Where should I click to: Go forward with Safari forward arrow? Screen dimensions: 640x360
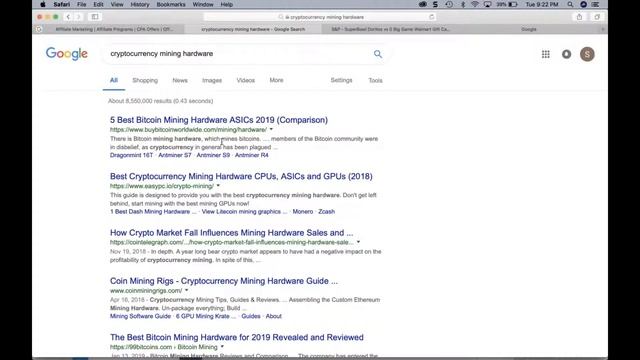tap(79, 17)
